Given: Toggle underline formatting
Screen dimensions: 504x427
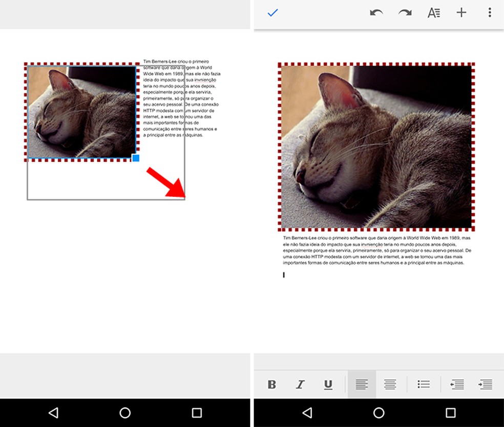Looking at the screenshot, I should point(328,384).
